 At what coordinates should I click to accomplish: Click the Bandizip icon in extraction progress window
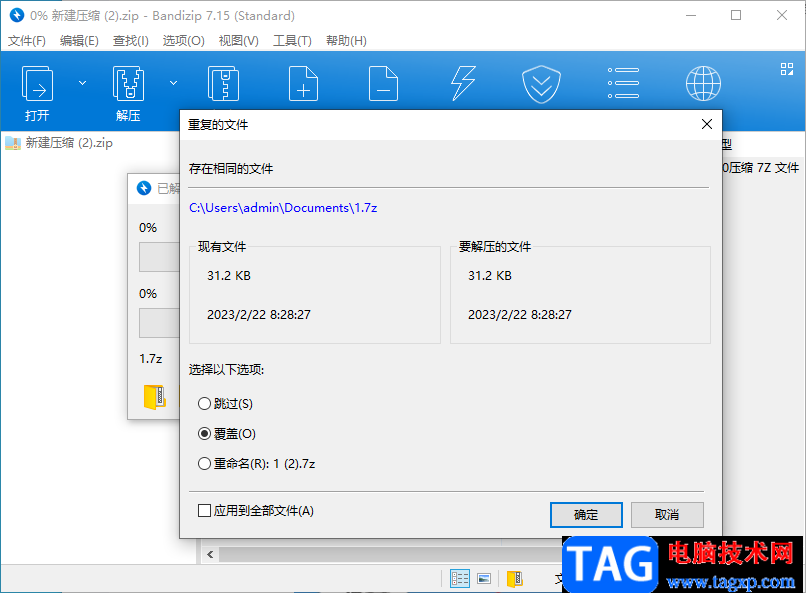click(x=144, y=188)
